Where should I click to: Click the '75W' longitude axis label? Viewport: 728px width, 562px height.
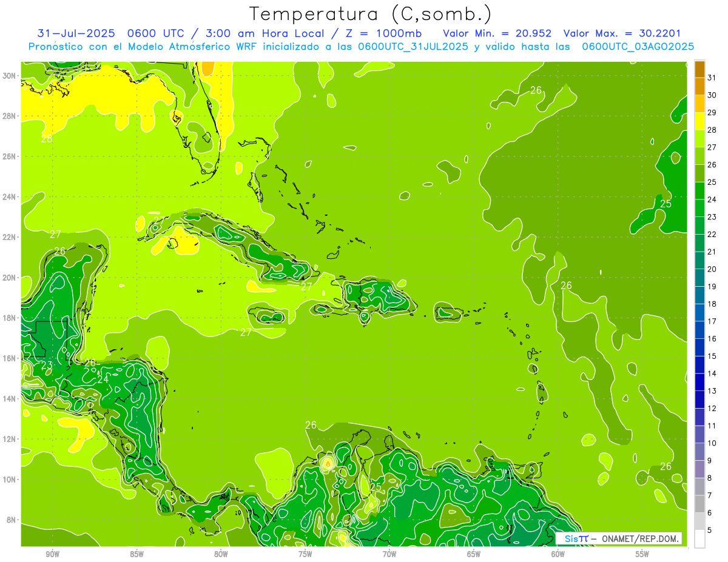(305, 554)
